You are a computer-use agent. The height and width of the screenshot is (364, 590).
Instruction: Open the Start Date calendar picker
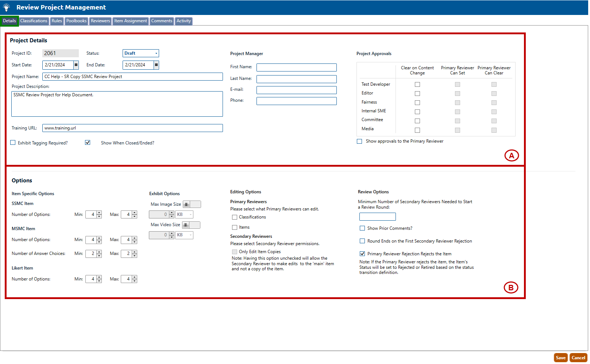76,65
